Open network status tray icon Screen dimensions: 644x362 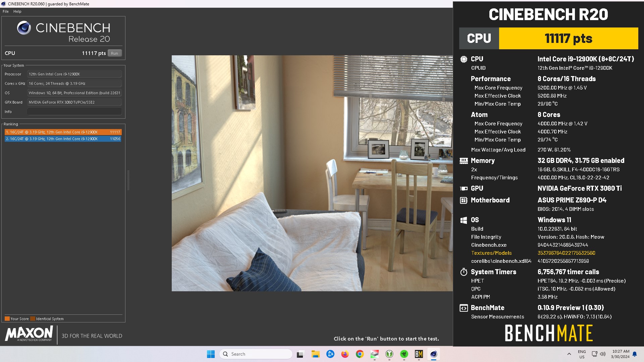click(594, 354)
